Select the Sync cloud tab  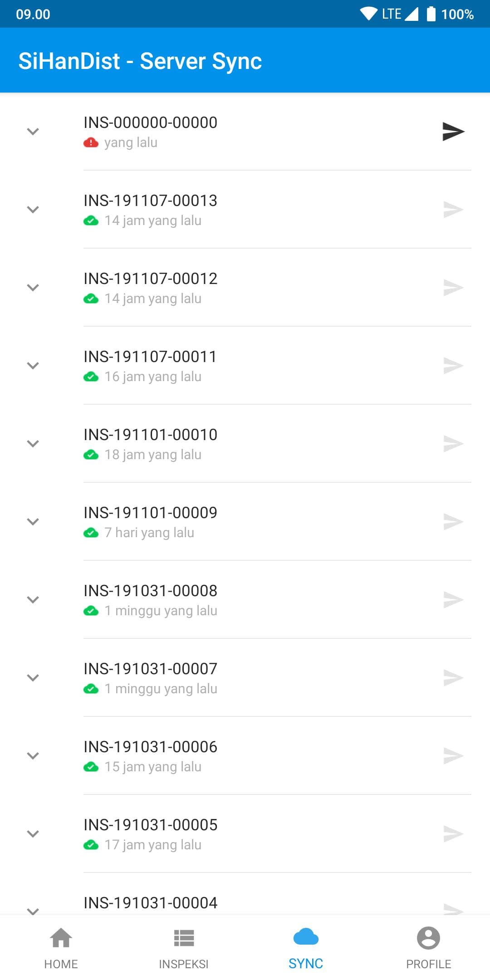click(x=306, y=947)
